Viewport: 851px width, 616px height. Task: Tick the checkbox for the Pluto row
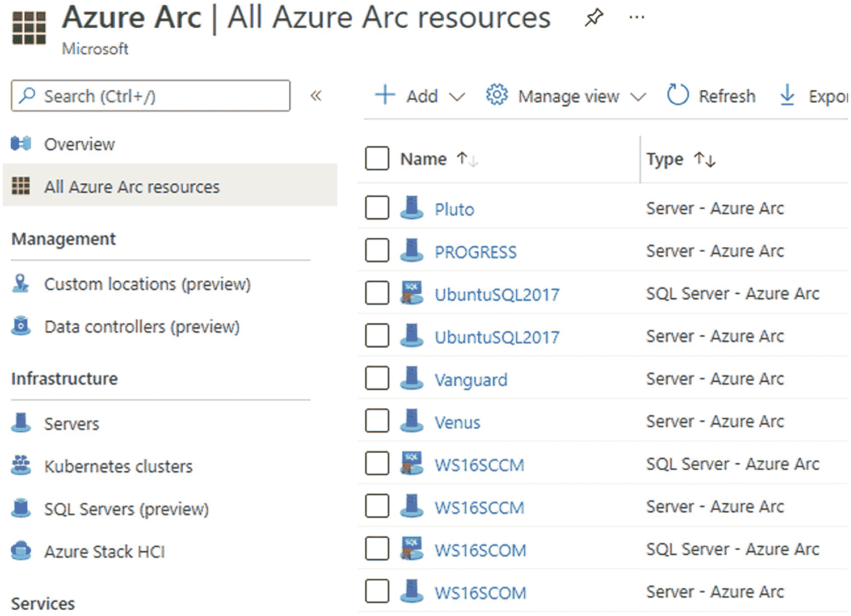377,208
